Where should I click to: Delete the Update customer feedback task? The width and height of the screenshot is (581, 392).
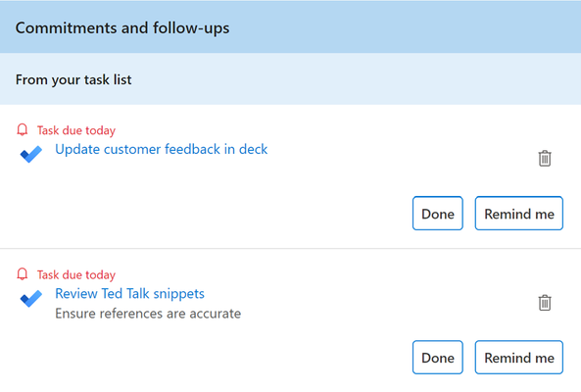(x=545, y=158)
